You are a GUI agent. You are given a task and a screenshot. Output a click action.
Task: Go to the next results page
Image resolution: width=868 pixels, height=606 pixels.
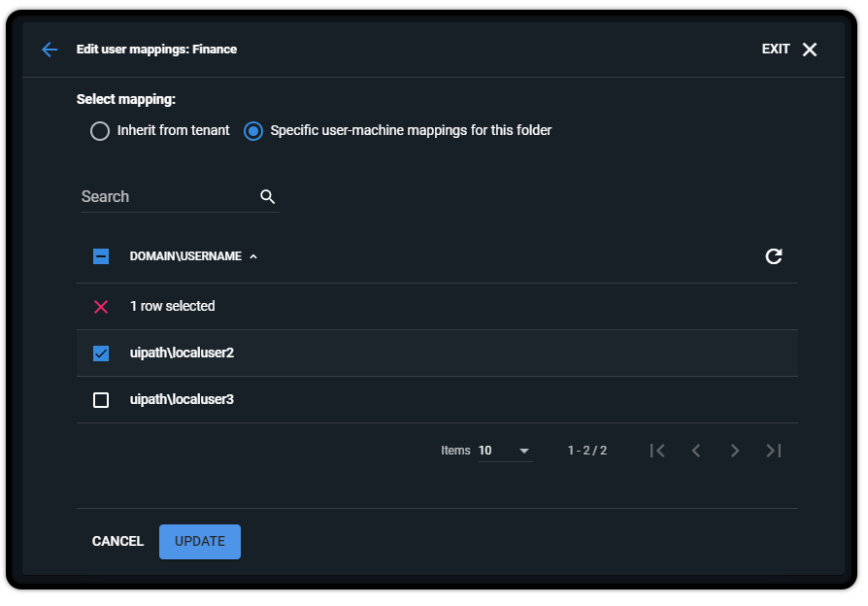click(x=735, y=450)
